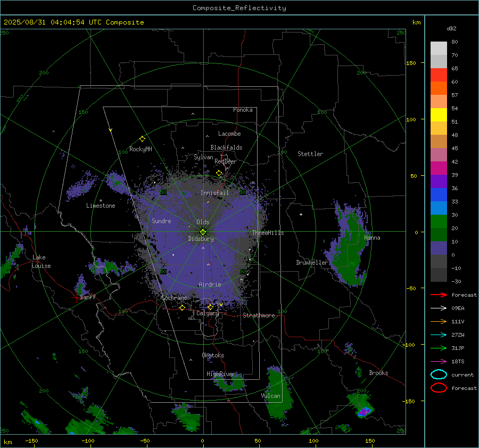This screenshot has width=479, height=448.
Task: Click the Sylvan label
Action: coord(203,157)
